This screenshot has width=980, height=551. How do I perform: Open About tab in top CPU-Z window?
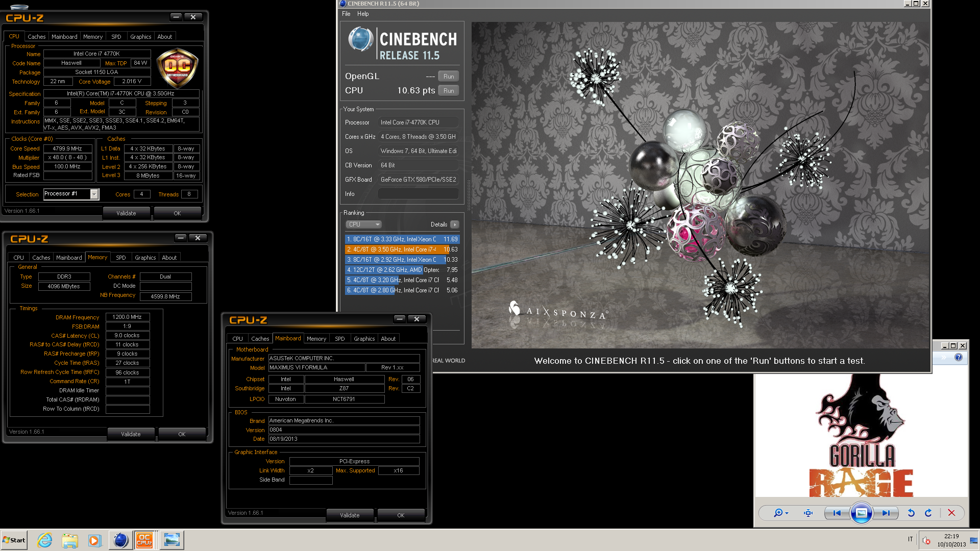tap(164, 37)
